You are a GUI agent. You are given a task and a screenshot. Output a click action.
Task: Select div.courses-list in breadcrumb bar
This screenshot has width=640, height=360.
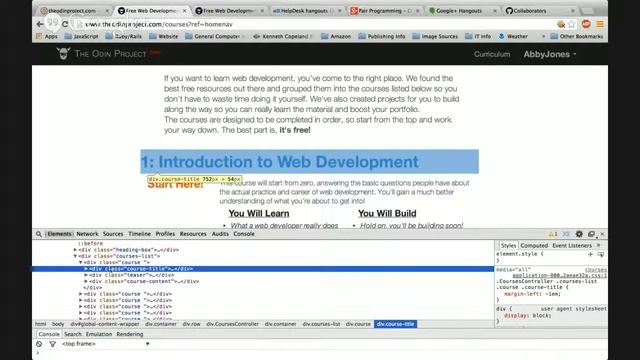click(x=321, y=324)
